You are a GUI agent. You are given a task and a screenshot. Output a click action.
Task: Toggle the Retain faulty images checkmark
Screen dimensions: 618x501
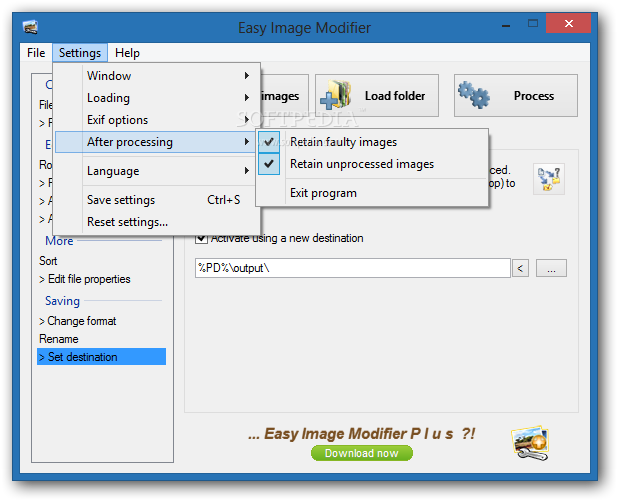pos(269,142)
